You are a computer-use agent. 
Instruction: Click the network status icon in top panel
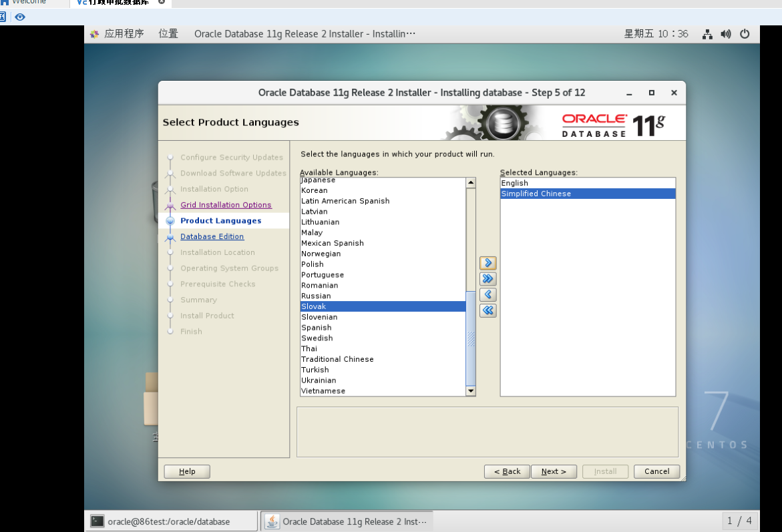pyautogui.click(x=707, y=33)
